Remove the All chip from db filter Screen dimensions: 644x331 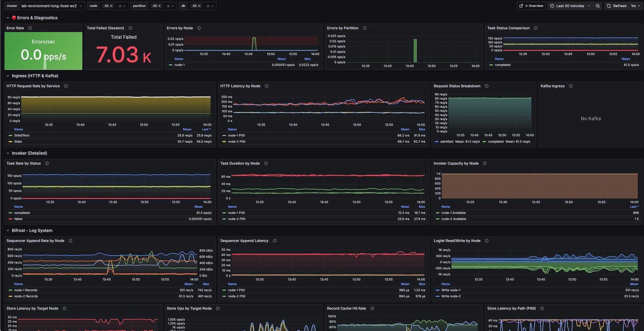[x=199, y=6]
